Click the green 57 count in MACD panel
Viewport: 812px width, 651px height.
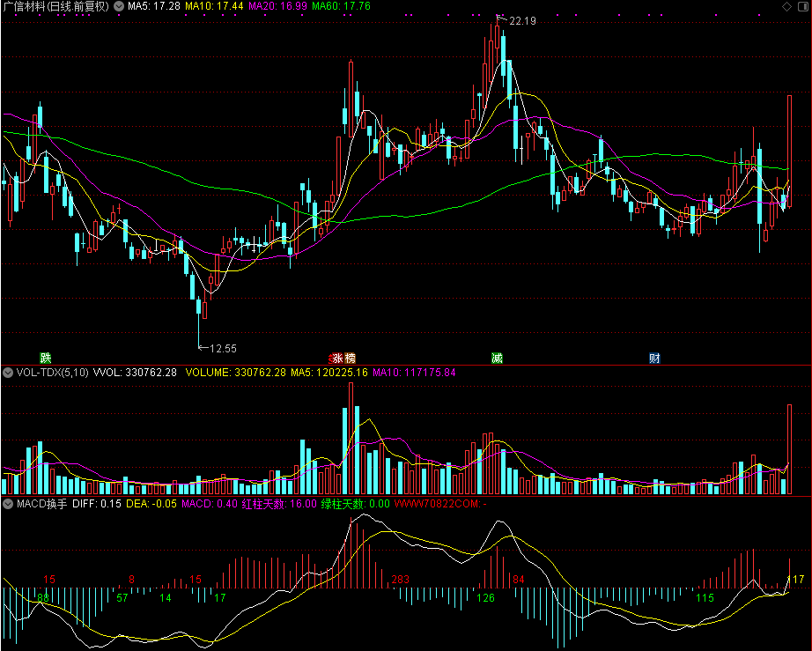point(122,598)
